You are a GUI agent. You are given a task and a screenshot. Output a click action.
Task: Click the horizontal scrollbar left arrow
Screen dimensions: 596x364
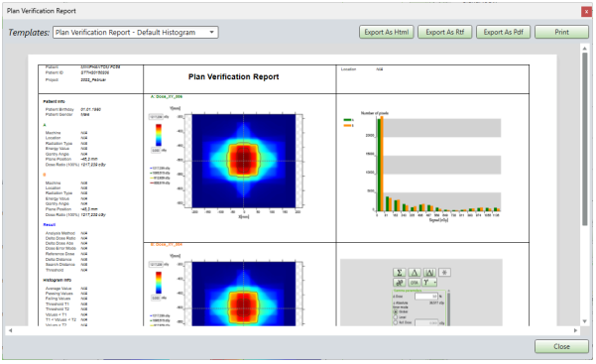coord(10,330)
